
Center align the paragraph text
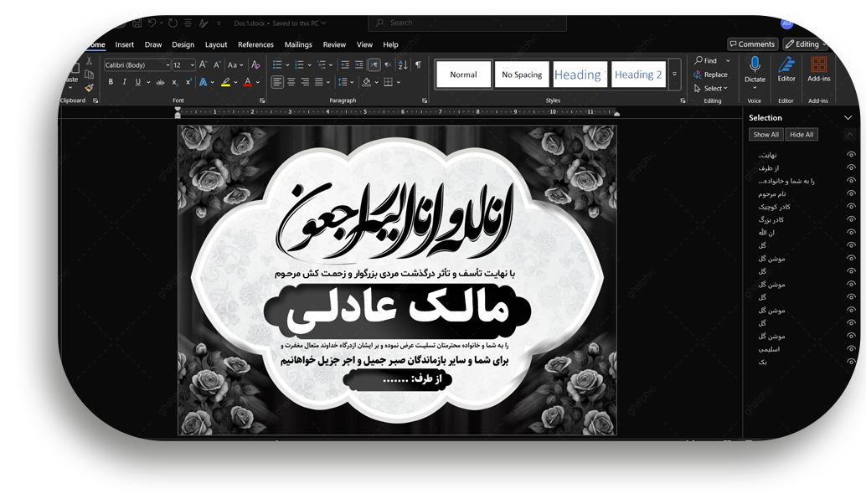pos(291,82)
